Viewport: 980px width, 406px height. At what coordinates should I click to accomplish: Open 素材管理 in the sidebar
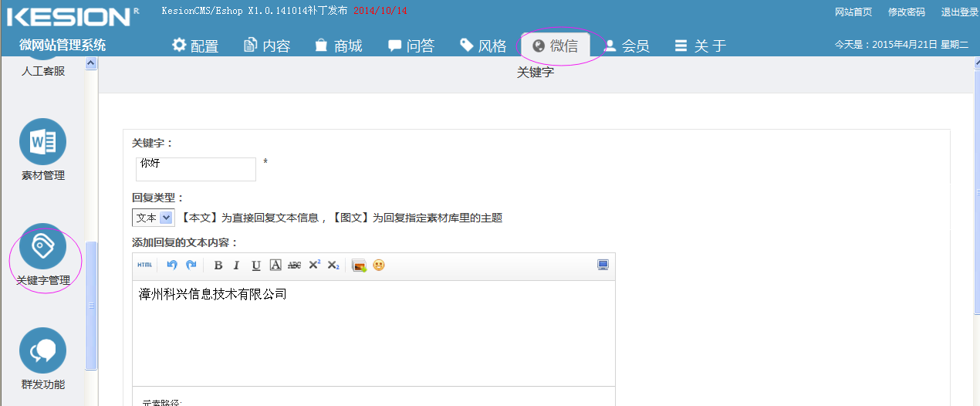point(43,150)
